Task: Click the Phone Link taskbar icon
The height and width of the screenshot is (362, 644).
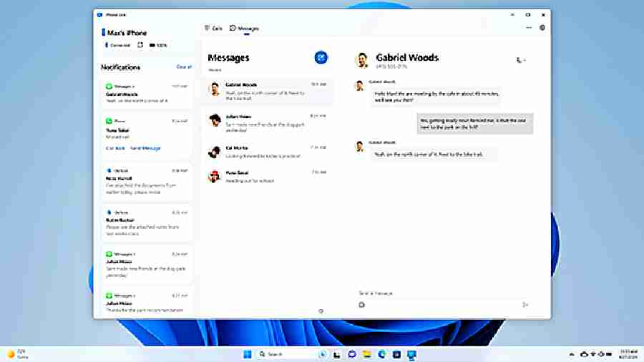Action: tap(411, 354)
